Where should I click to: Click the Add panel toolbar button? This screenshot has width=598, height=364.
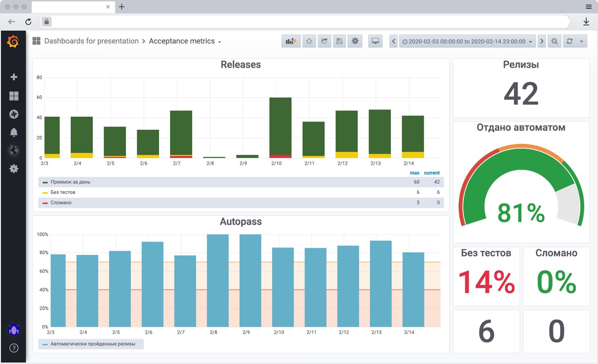tap(291, 41)
